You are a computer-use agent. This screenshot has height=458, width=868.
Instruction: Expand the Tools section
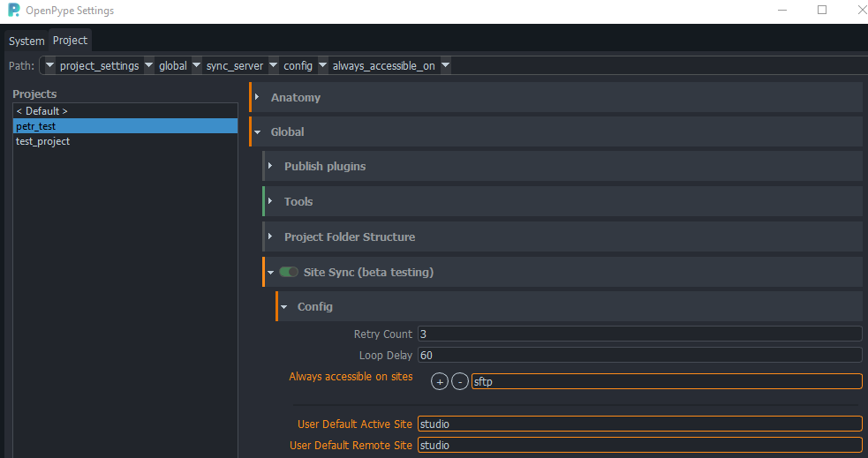click(x=270, y=201)
